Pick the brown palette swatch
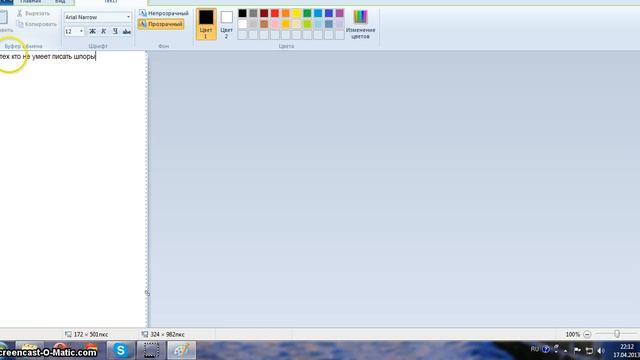 click(264, 24)
